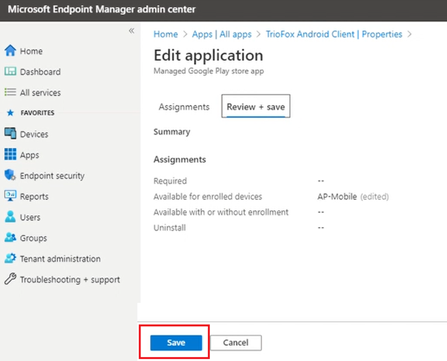Open Home in the sidebar menu

coord(31,51)
